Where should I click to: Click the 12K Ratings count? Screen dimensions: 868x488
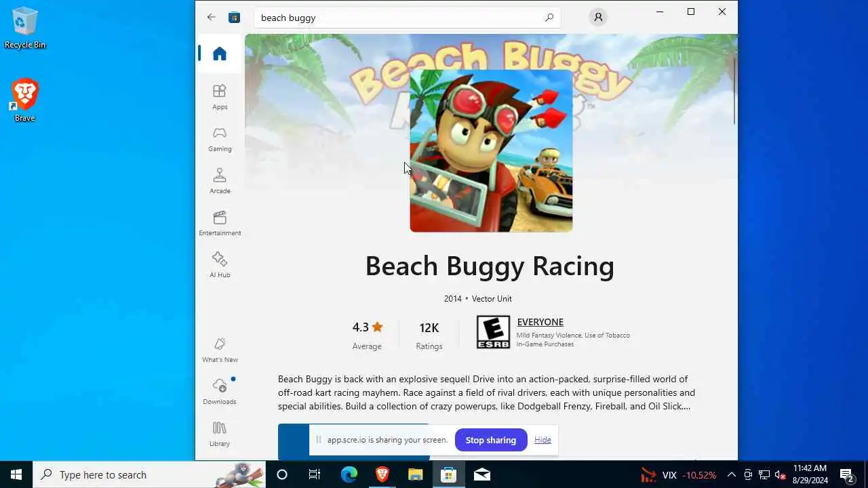click(429, 335)
